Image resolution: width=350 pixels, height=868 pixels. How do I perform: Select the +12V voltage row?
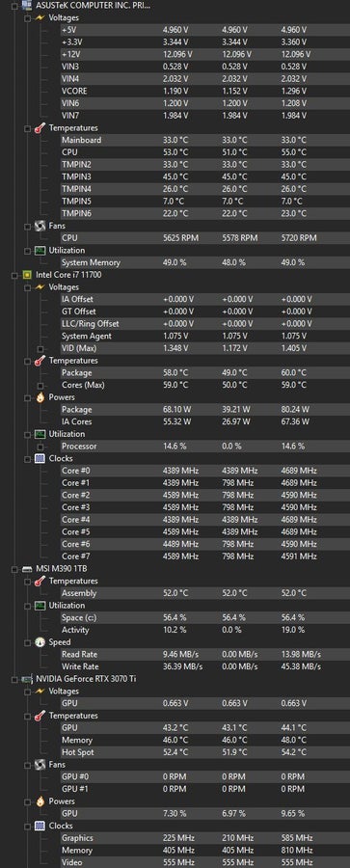pyautogui.click(x=205, y=54)
